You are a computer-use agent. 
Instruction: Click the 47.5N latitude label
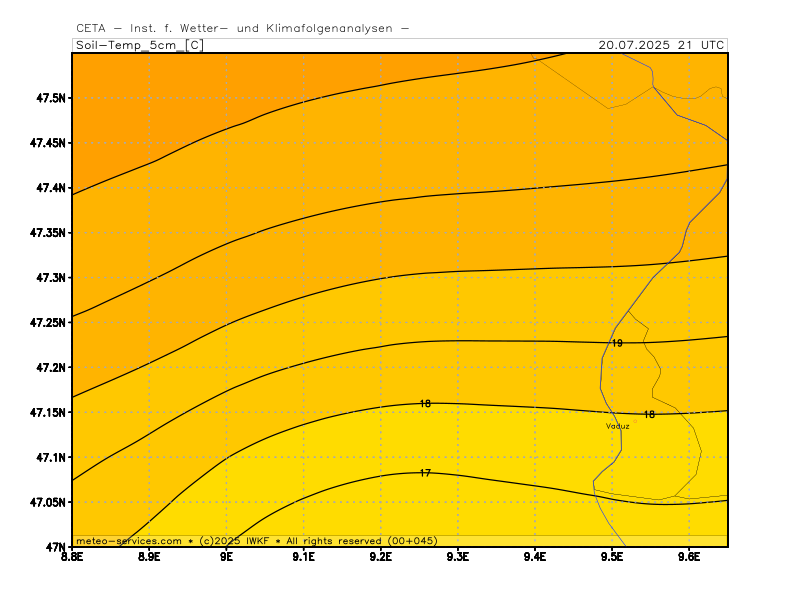click(x=51, y=98)
